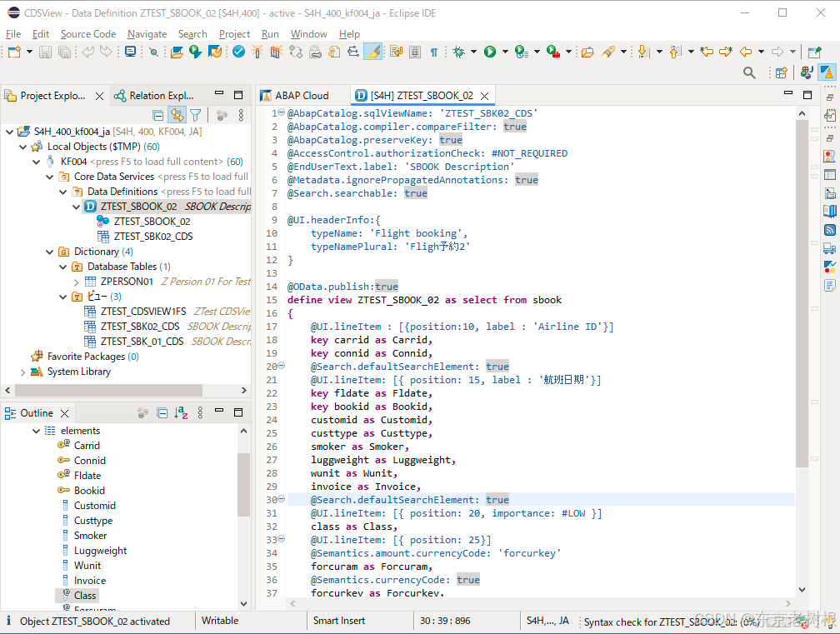840x634 pixels.
Task: Collapse the Dictionary folder node
Action: point(50,252)
